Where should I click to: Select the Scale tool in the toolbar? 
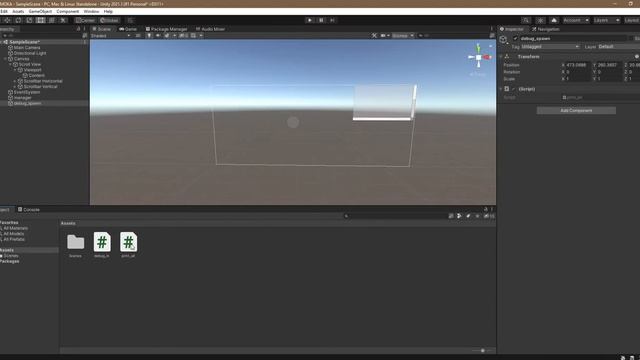click(x=29, y=20)
